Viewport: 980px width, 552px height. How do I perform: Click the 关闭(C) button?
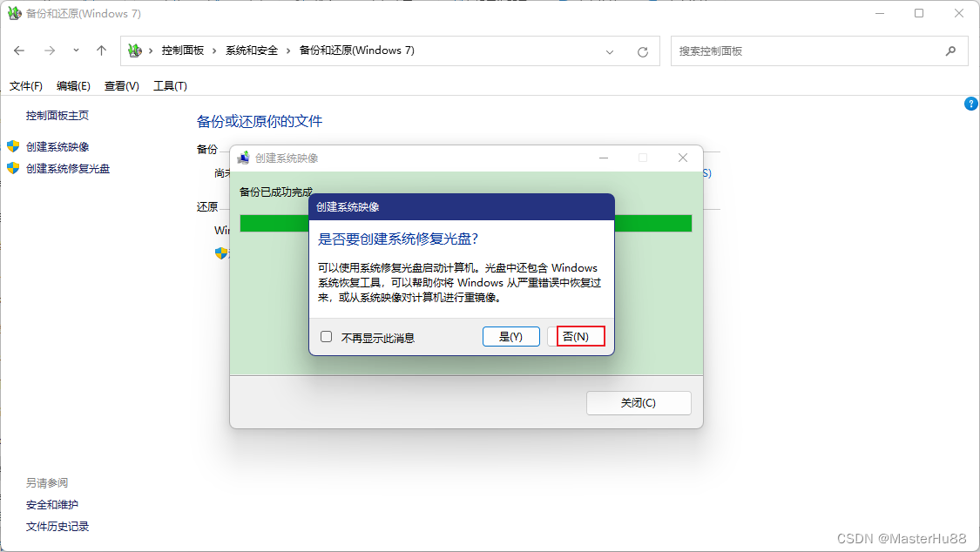(x=639, y=403)
